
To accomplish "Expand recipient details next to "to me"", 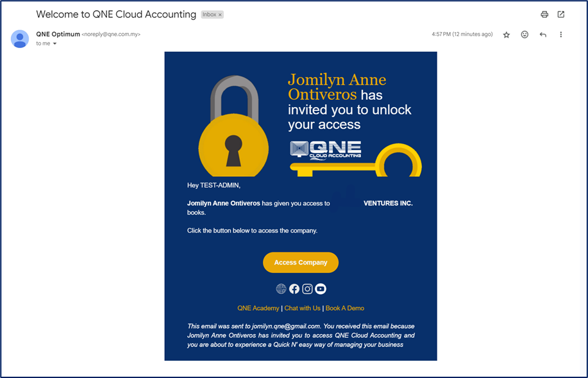I will [55, 44].
